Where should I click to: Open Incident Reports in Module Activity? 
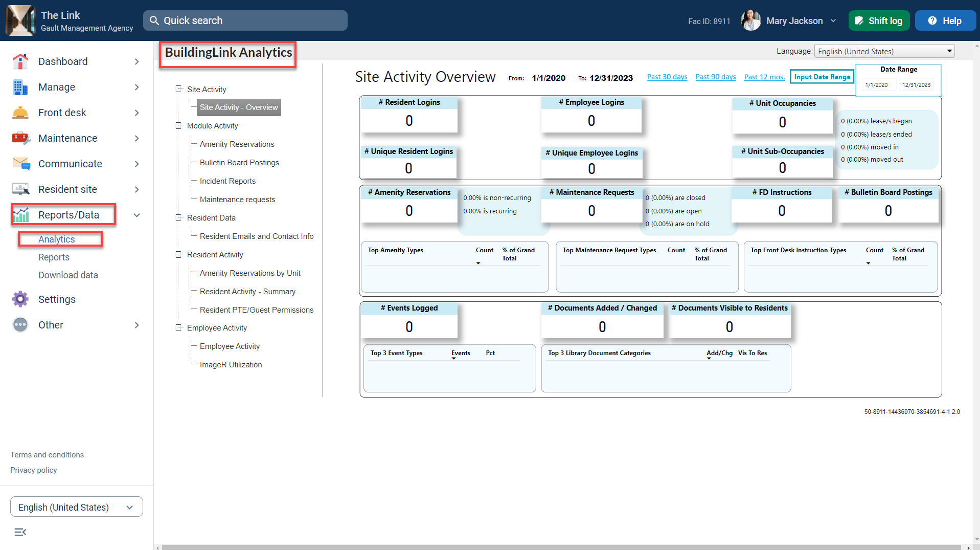click(227, 181)
